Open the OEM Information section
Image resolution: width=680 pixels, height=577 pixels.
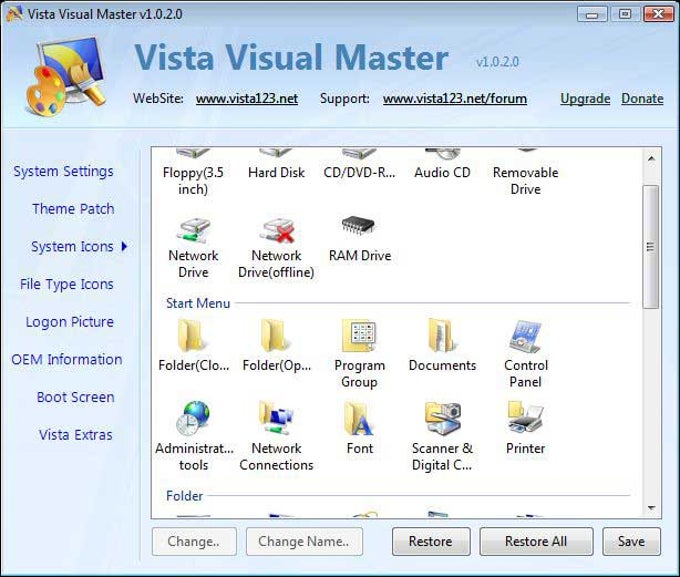(x=67, y=360)
